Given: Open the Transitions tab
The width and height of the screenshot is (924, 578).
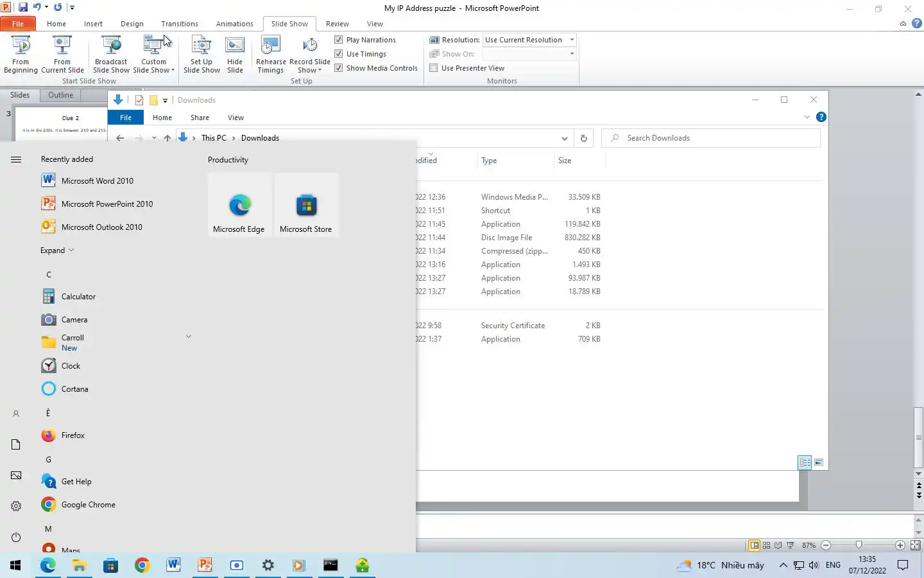Looking at the screenshot, I should click(x=180, y=24).
